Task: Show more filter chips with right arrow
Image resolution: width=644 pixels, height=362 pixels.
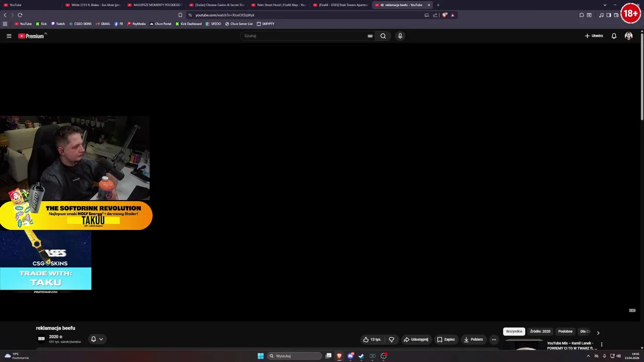Action: (x=598, y=332)
